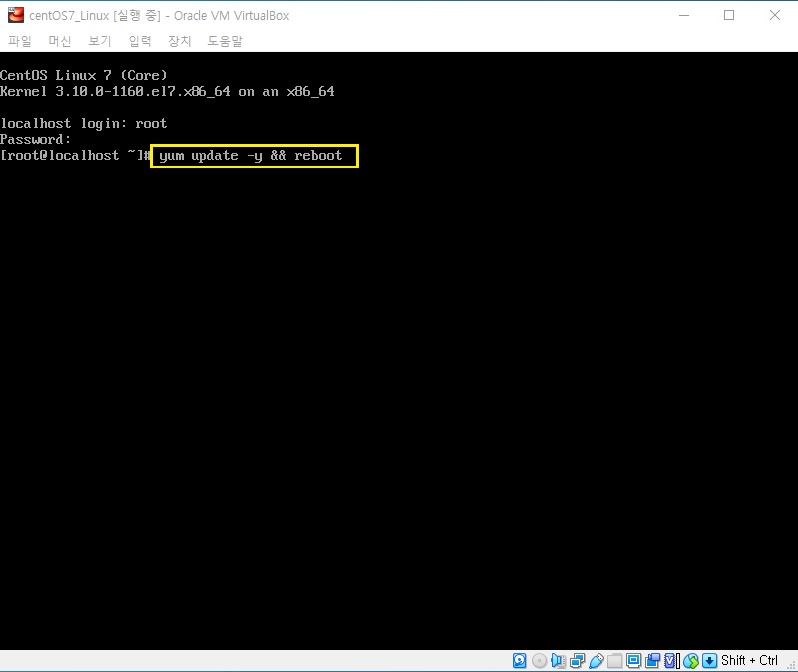The width and height of the screenshot is (798, 672).
Task: Click the VirtualBox title bar app icon
Action: tap(16, 15)
